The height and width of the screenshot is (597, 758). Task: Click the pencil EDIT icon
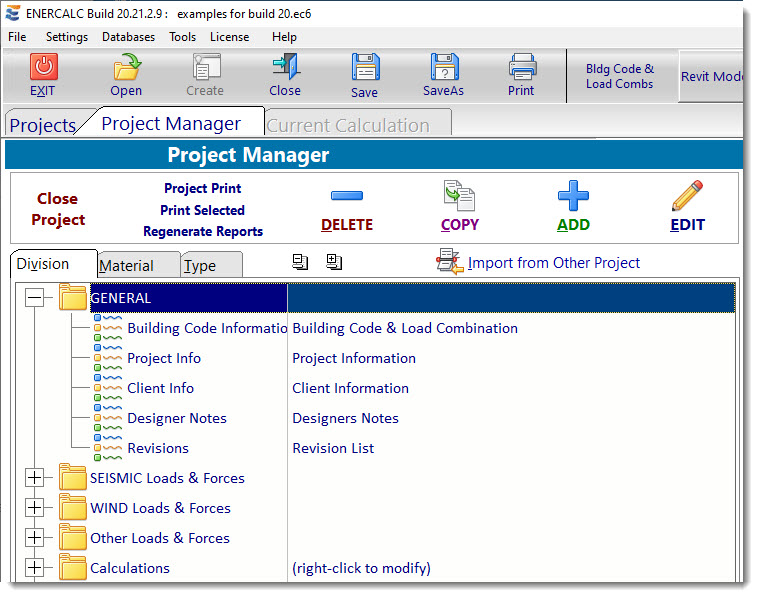[687, 195]
